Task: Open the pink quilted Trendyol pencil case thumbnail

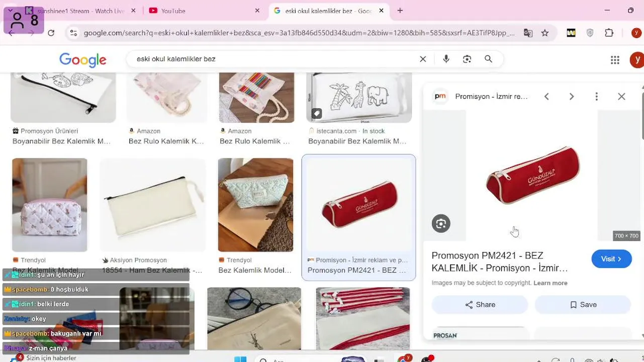Action: click(50, 205)
